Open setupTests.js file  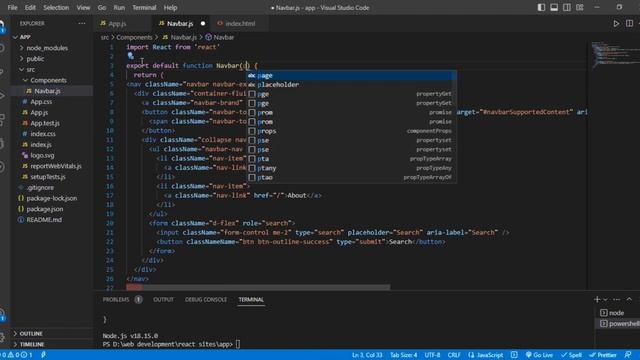tap(48, 177)
